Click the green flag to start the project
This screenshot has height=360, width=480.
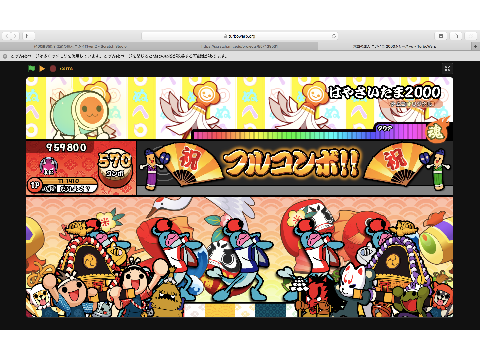tap(31, 68)
